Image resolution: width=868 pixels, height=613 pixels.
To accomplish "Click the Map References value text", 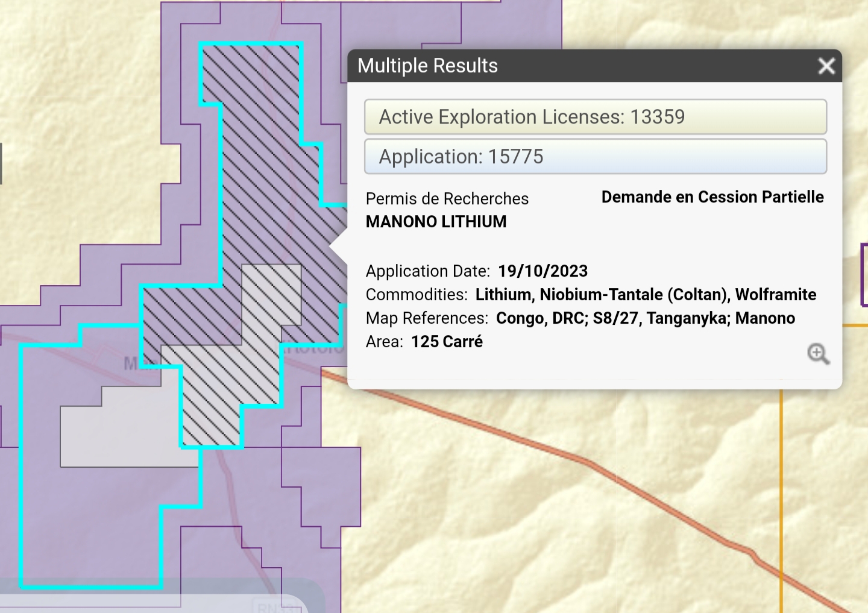I will (645, 318).
